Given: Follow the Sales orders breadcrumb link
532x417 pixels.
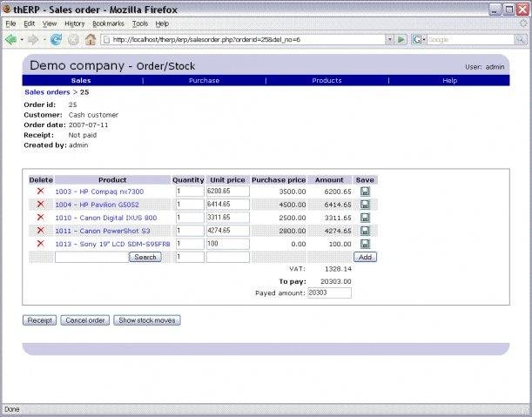Looking at the screenshot, I should pos(47,92).
